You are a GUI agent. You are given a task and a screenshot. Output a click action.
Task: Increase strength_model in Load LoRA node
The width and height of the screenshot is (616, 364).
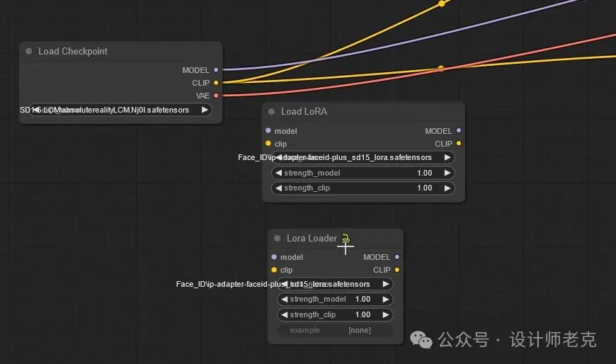[x=447, y=173]
